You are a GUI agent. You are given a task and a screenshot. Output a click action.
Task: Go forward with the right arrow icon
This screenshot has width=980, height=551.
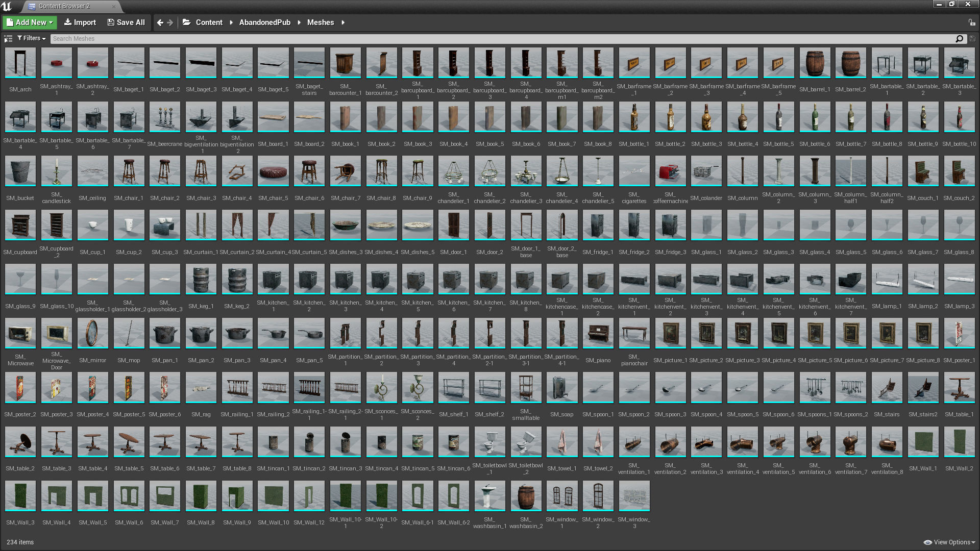pyautogui.click(x=170, y=22)
